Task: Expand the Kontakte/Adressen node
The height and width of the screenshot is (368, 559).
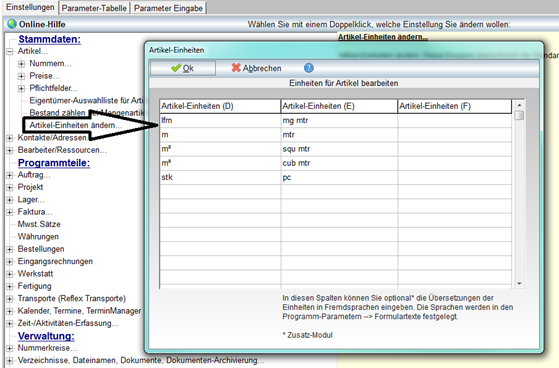Action: point(10,138)
